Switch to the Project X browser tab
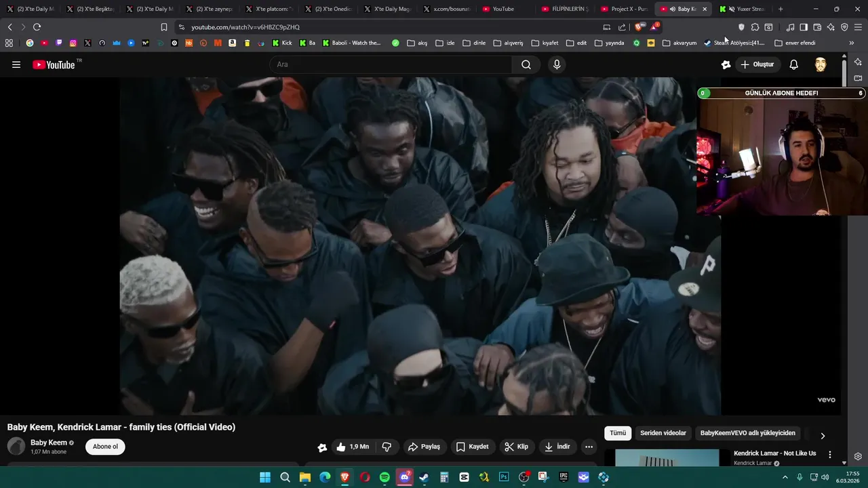This screenshot has width=868, height=488. (x=625, y=9)
